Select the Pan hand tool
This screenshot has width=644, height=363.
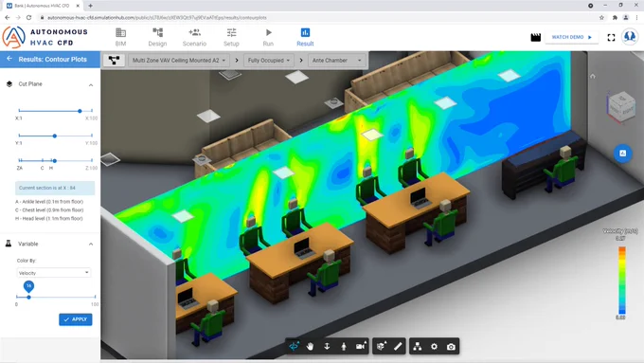point(310,347)
